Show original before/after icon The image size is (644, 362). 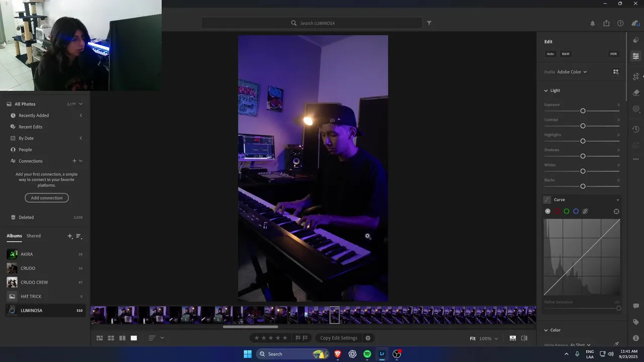(524, 338)
